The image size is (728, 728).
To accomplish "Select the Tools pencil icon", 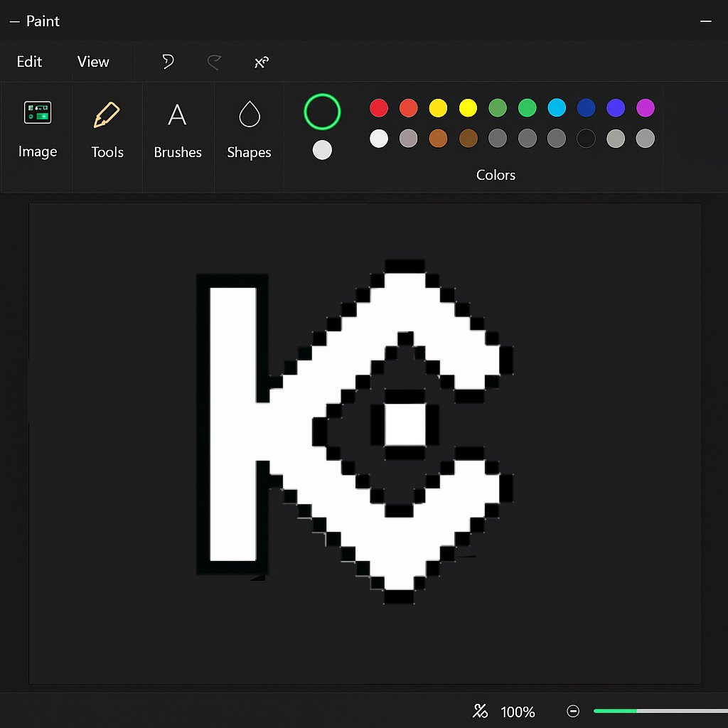I will pyautogui.click(x=107, y=114).
